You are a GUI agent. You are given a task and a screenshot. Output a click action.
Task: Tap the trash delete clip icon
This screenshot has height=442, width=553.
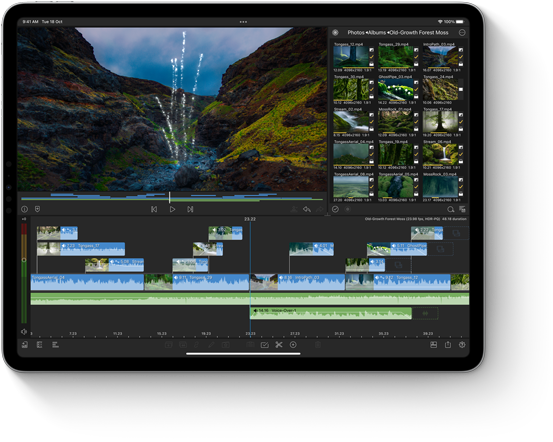click(x=318, y=345)
